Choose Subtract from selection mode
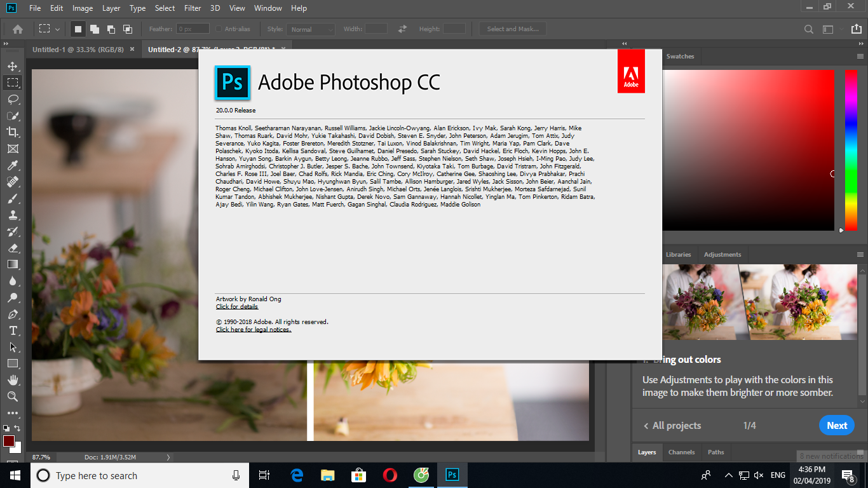 point(111,29)
